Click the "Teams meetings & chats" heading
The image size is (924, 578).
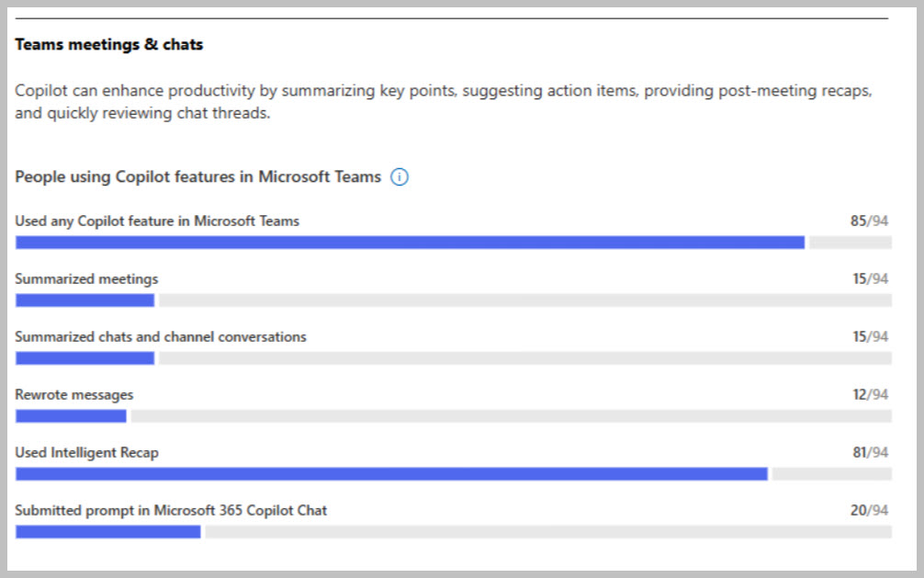(109, 44)
